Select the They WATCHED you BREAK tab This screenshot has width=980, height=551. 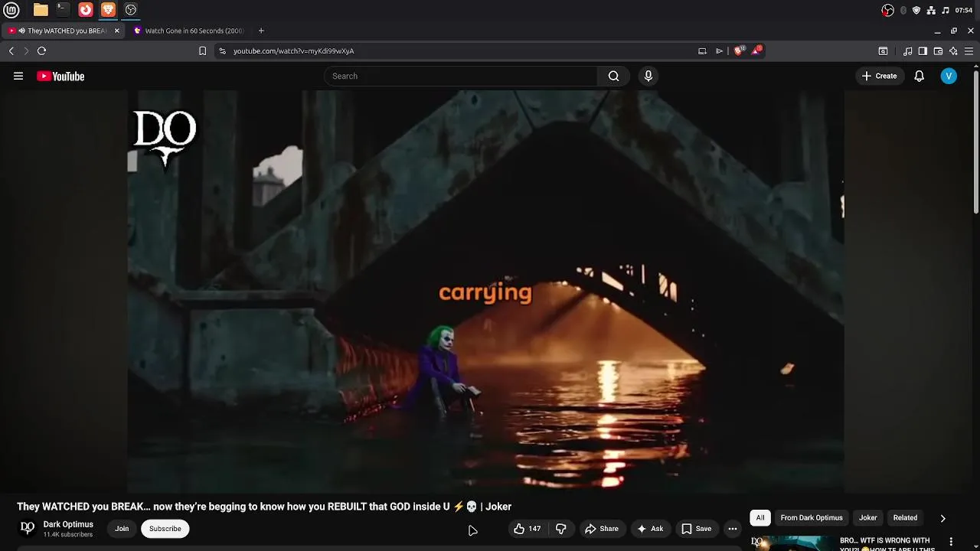(63, 31)
